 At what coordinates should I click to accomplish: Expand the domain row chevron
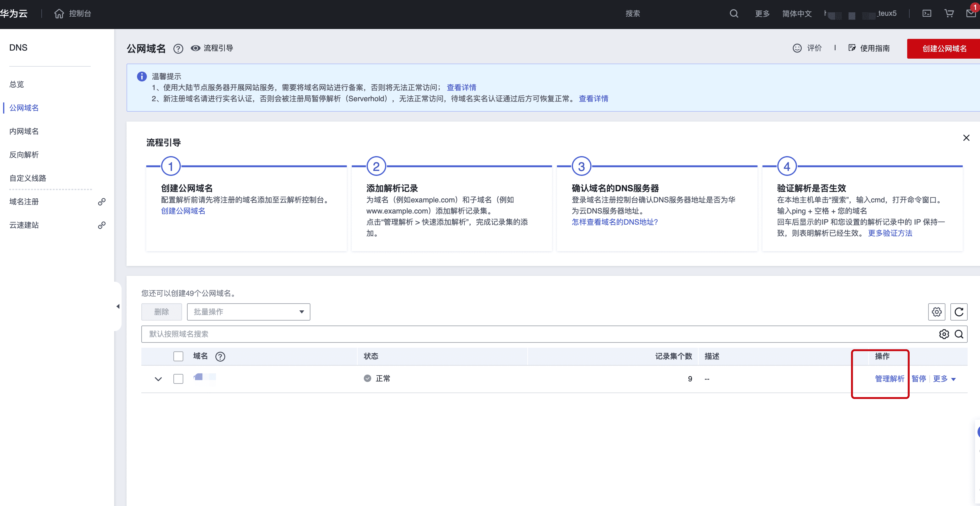(x=158, y=379)
